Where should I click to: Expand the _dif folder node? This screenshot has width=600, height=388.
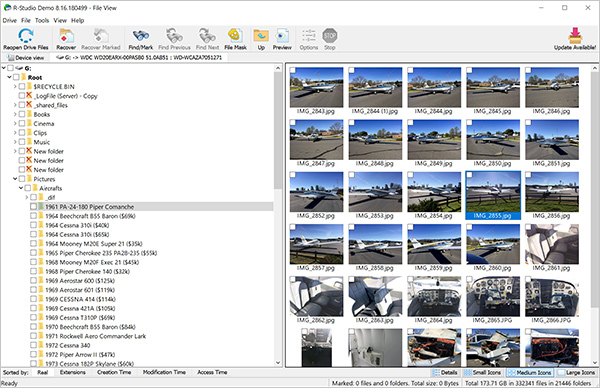click(x=26, y=197)
